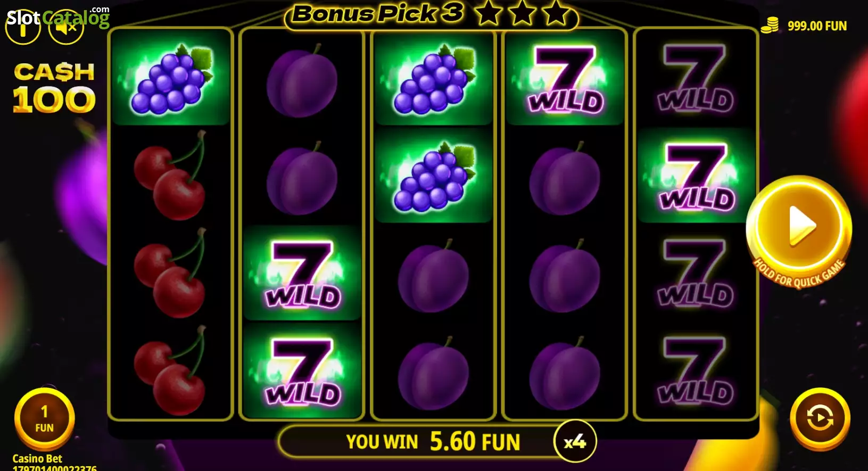Image resolution: width=868 pixels, height=471 pixels.
Task: Open the 1 FUN bet selector
Action: (44, 419)
